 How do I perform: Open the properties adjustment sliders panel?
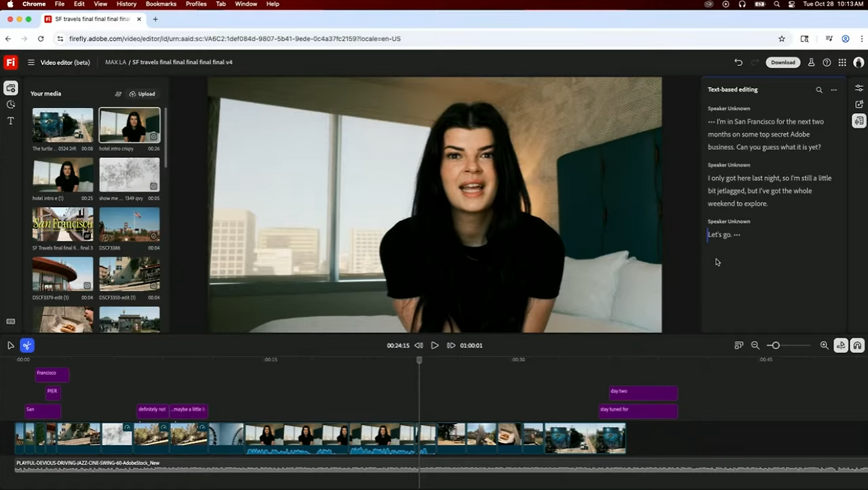(859, 88)
